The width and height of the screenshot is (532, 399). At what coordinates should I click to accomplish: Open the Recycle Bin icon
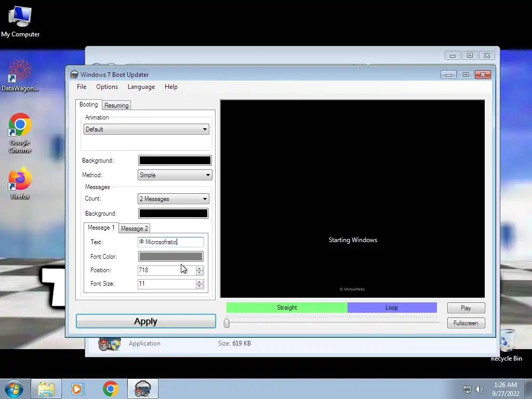point(507,345)
